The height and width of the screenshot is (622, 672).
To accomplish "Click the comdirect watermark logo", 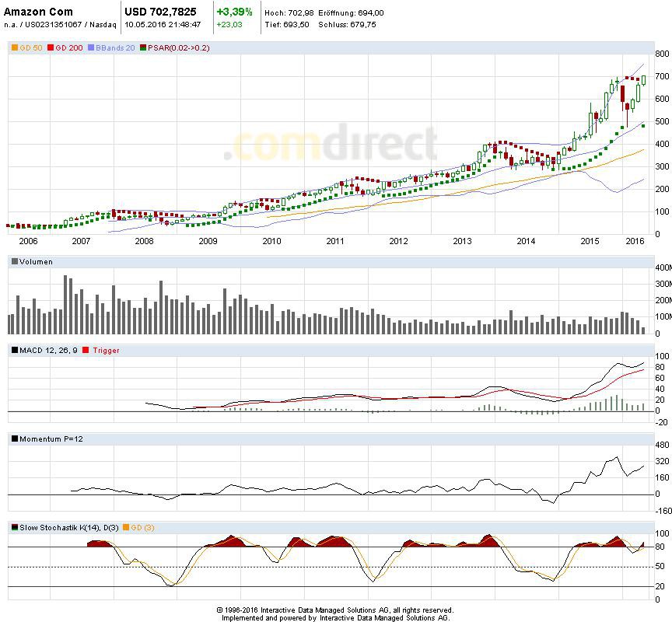I will point(330,145).
